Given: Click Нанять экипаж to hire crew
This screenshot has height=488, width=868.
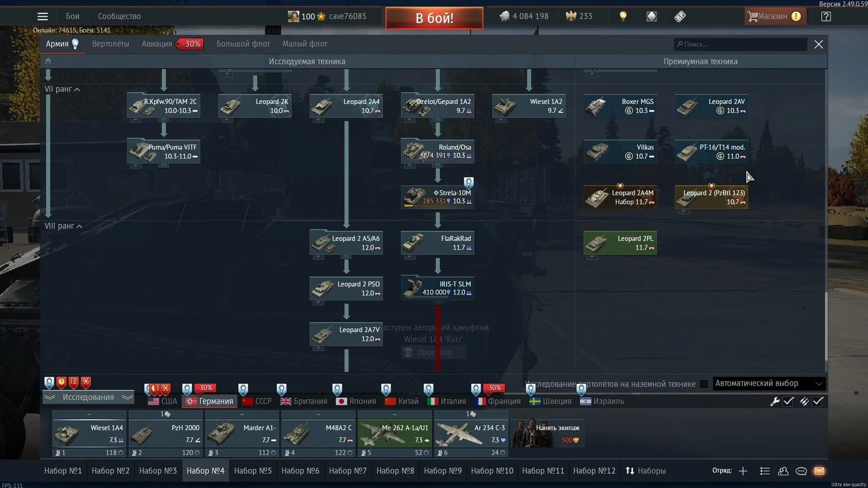Looking at the screenshot, I should click(547, 433).
